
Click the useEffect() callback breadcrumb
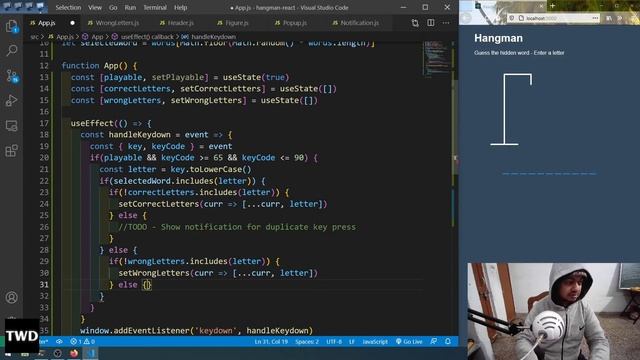[143, 37]
